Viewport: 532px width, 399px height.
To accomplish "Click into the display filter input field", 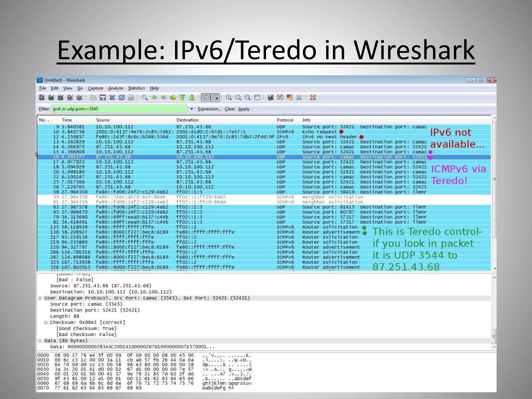I will [119, 109].
